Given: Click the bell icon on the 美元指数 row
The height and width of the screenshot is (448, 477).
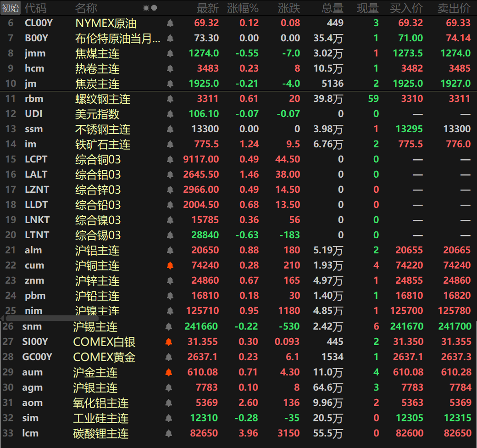Looking at the screenshot, I should (170, 114).
